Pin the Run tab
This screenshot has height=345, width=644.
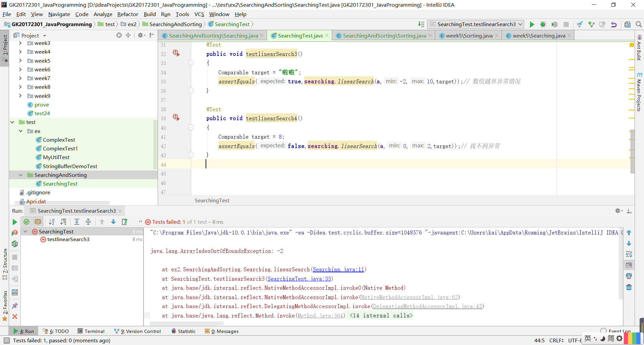coord(14,305)
